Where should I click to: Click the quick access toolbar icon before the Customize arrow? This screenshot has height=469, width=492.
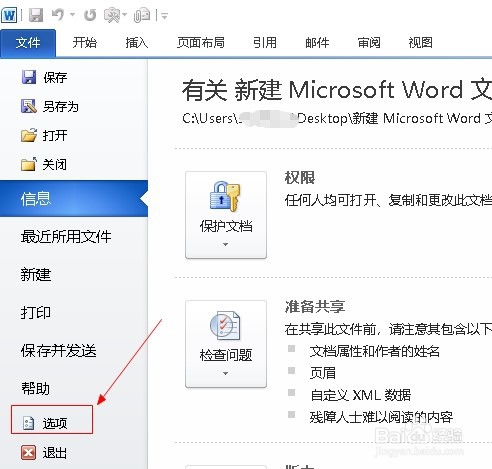(142, 15)
